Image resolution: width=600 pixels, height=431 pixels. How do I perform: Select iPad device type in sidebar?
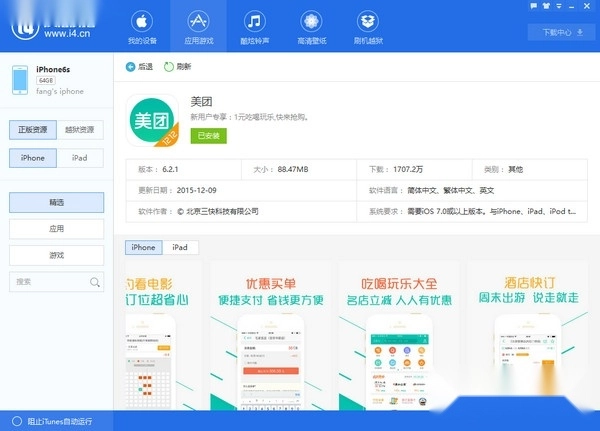pyautogui.click(x=80, y=158)
